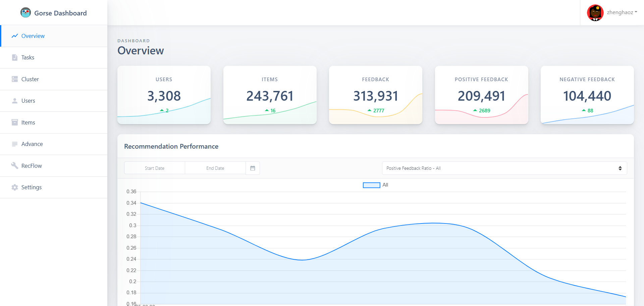Click the Tasks clipboard icon
The width and height of the screenshot is (644, 306).
click(x=15, y=58)
